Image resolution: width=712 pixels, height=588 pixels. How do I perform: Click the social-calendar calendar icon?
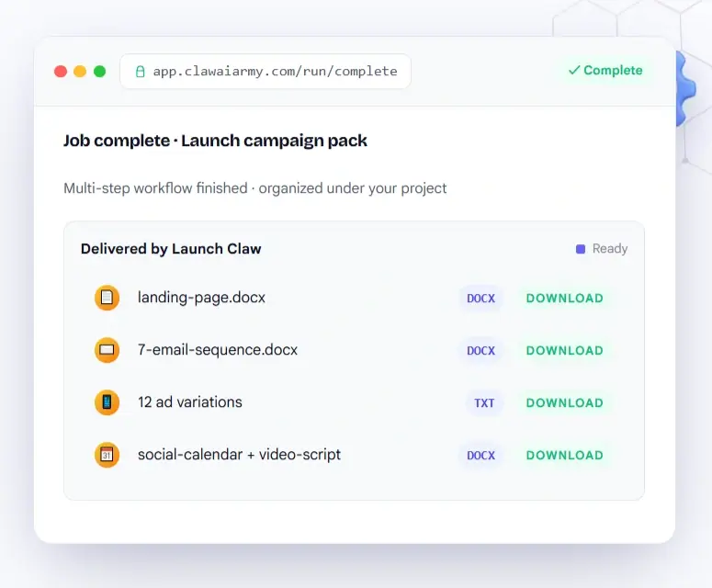tap(107, 455)
